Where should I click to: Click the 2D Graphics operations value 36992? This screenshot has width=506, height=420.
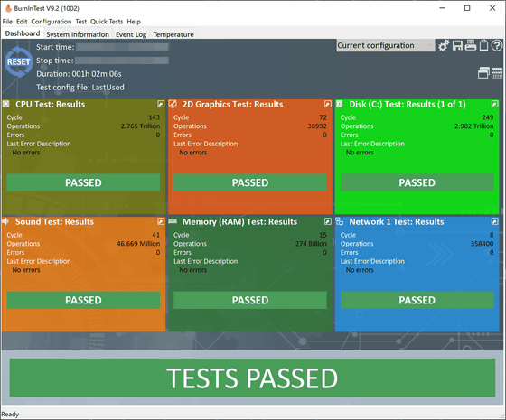click(x=317, y=126)
